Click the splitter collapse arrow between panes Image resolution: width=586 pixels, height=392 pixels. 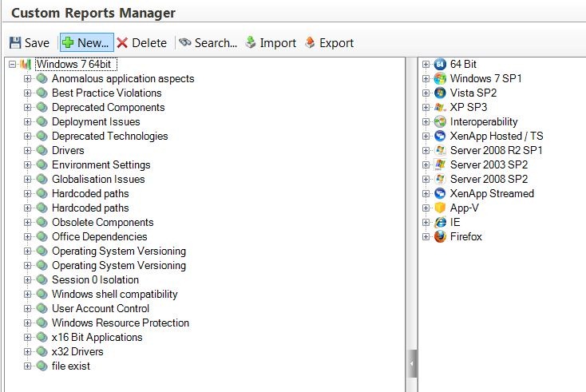click(x=412, y=363)
